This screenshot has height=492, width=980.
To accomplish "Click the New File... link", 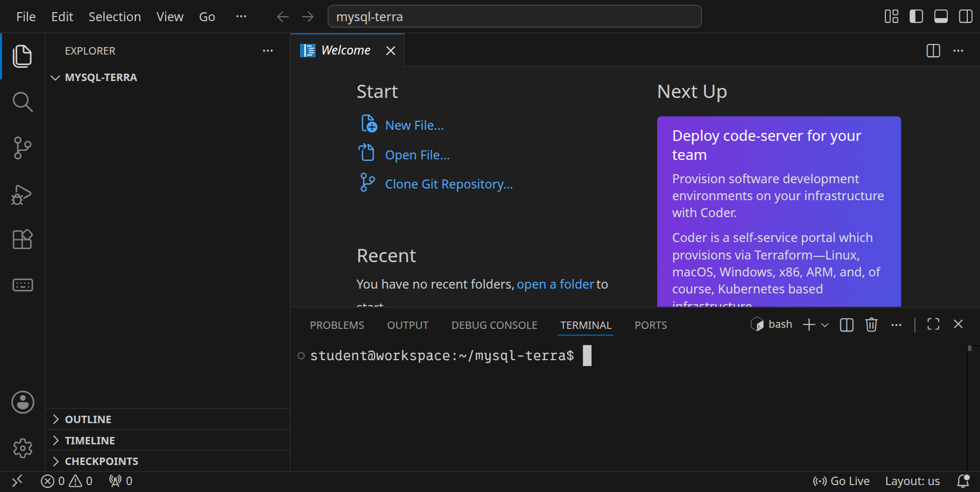I will click(x=414, y=126).
